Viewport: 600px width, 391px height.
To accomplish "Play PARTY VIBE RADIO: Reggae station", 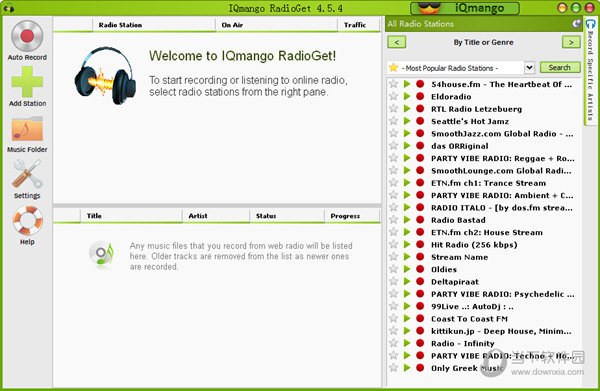I will [x=407, y=158].
